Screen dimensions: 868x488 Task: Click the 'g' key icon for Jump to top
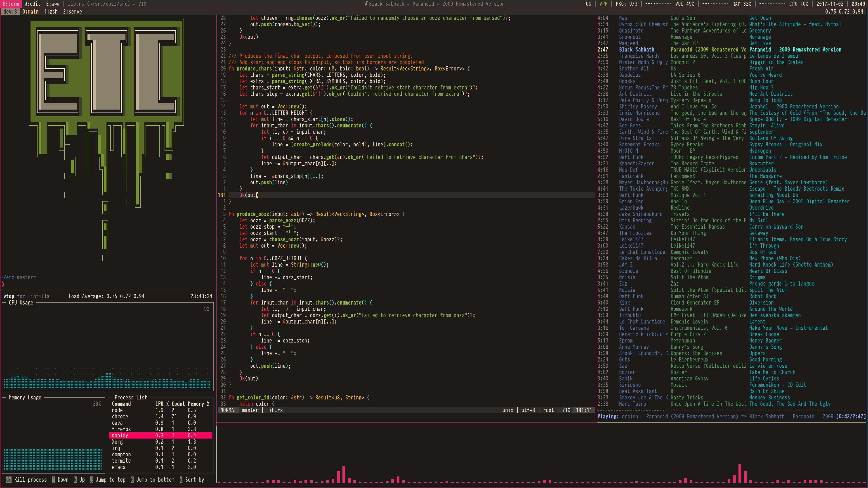point(91,480)
